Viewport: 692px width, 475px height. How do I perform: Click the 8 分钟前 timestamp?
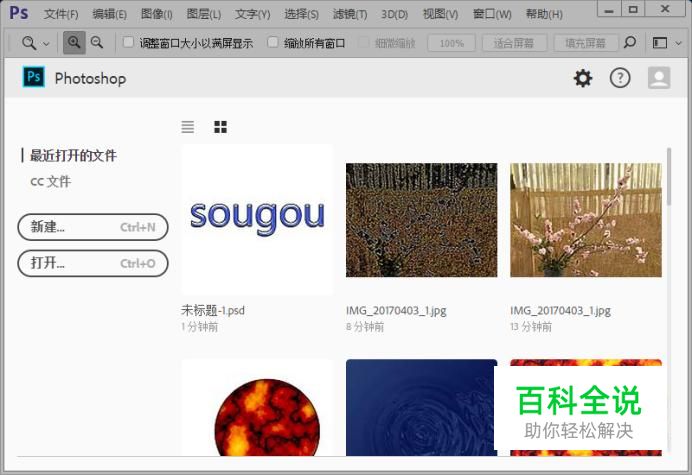coord(365,327)
